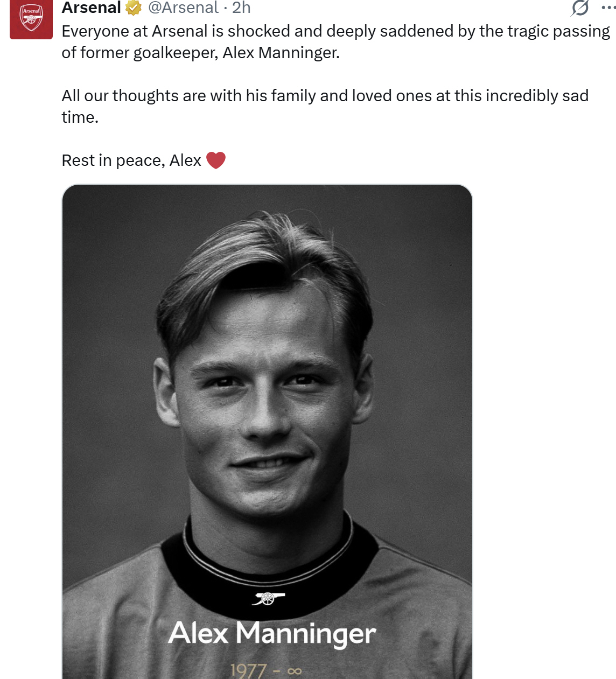Image resolution: width=616 pixels, height=679 pixels.
Task: Open Arsenal's profile avatar
Action: pos(31,19)
